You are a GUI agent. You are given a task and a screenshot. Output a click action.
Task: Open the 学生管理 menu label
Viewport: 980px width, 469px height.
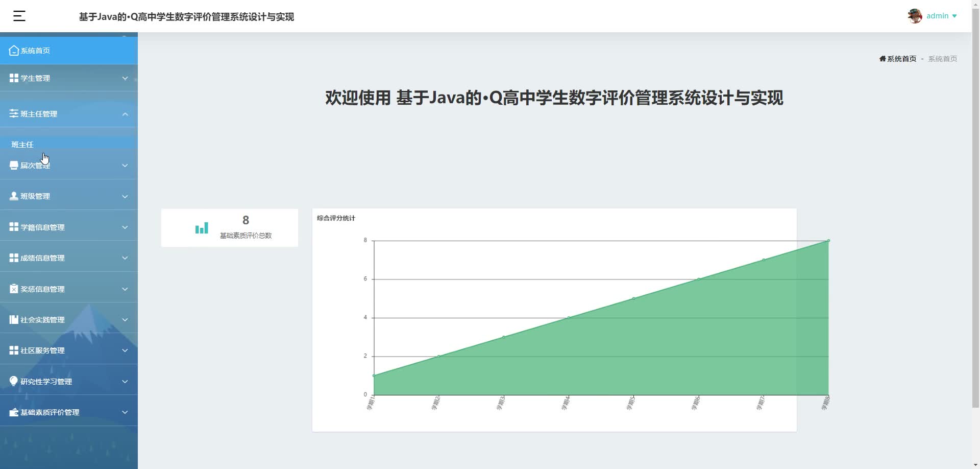pyautogui.click(x=35, y=78)
